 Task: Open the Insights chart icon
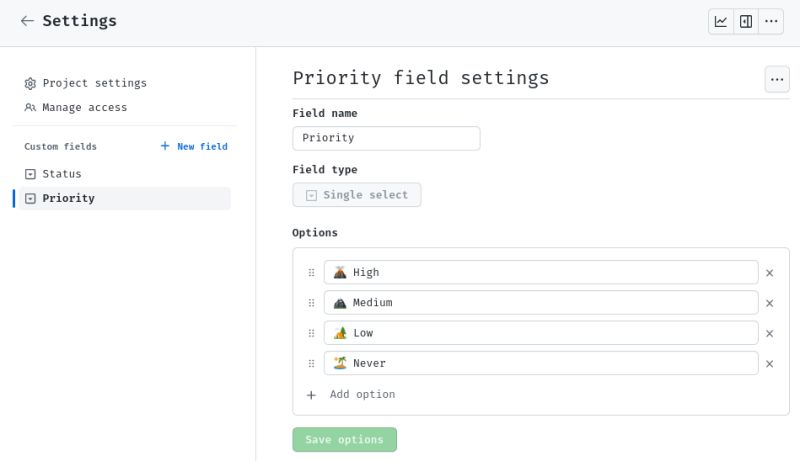click(721, 21)
